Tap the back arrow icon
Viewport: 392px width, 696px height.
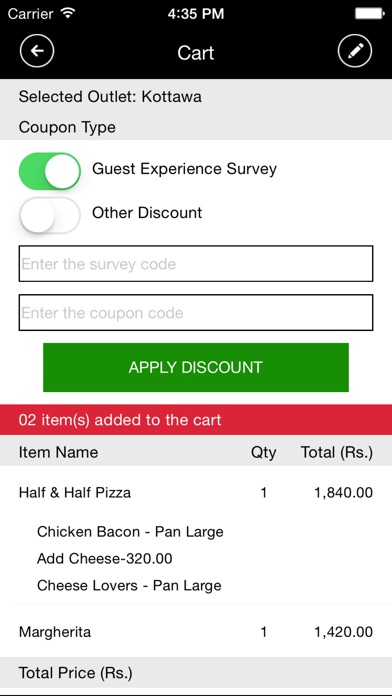pyautogui.click(x=37, y=51)
